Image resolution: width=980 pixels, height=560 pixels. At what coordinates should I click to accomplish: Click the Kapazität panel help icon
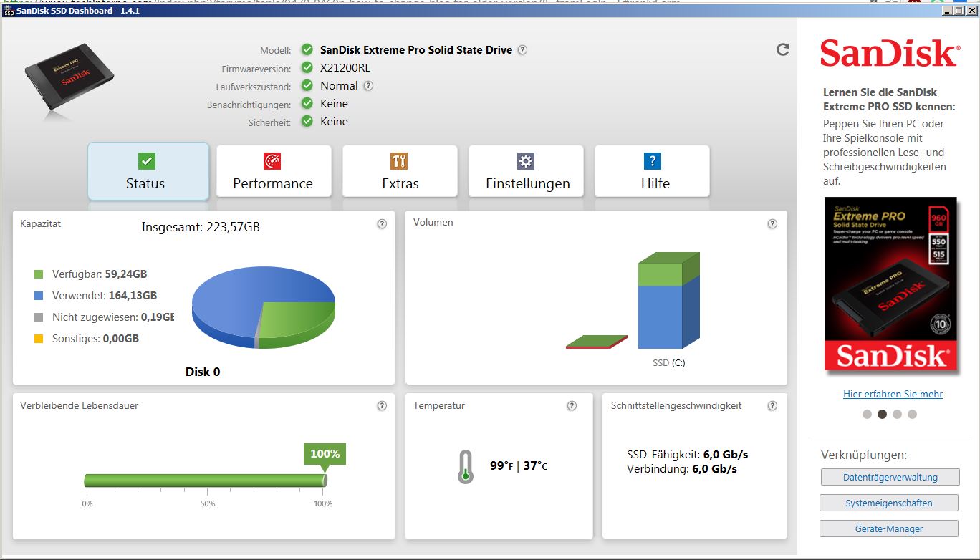(x=382, y=223)
